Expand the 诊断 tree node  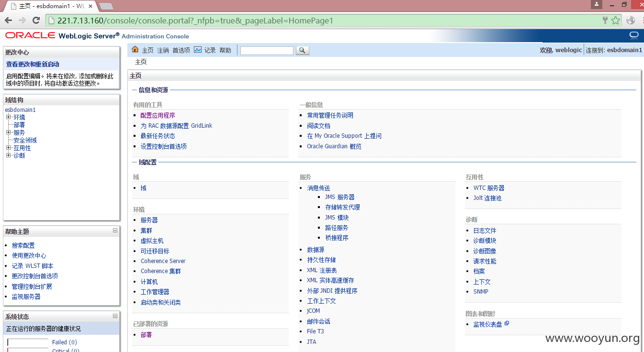click(x=8, y=155)
